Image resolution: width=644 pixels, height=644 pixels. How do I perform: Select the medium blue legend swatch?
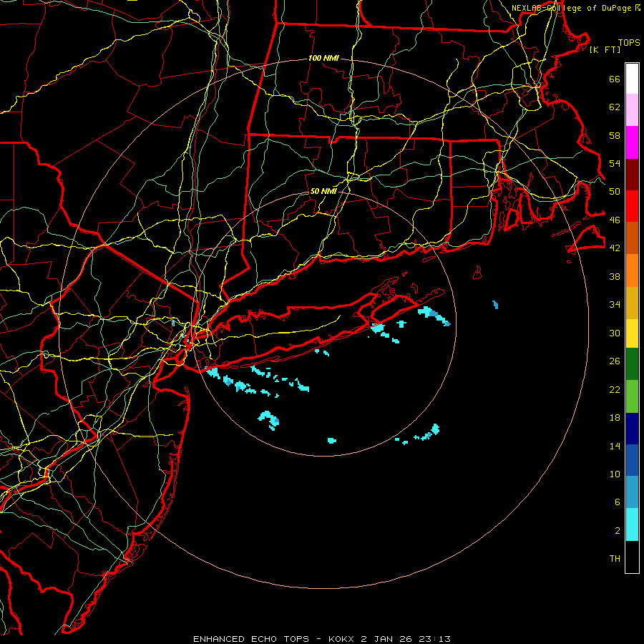pos(632,460)
